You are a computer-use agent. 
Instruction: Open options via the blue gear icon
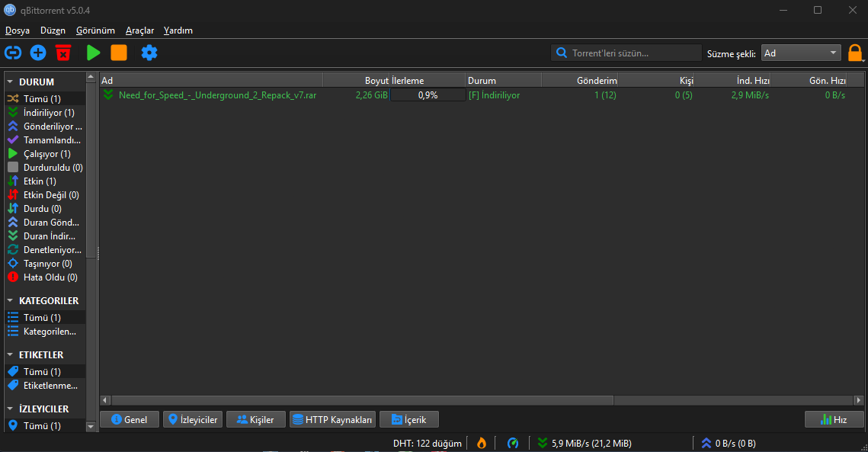pos(149,53)
